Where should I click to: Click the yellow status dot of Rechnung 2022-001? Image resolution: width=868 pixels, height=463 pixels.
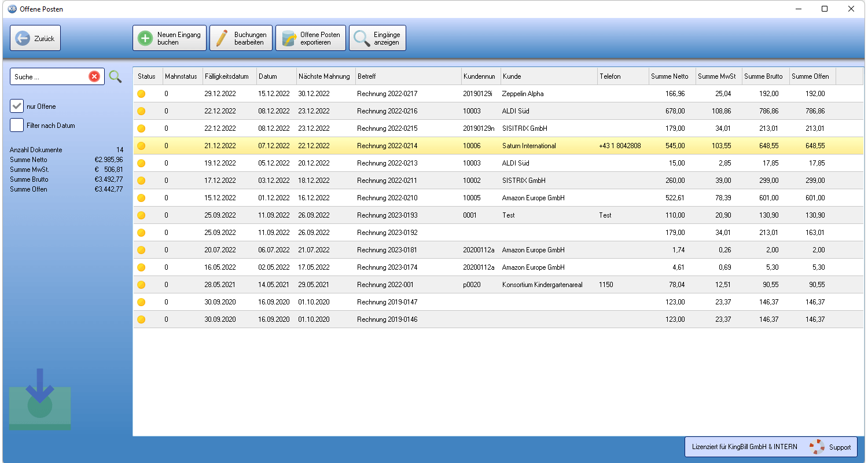coord(141,285)
